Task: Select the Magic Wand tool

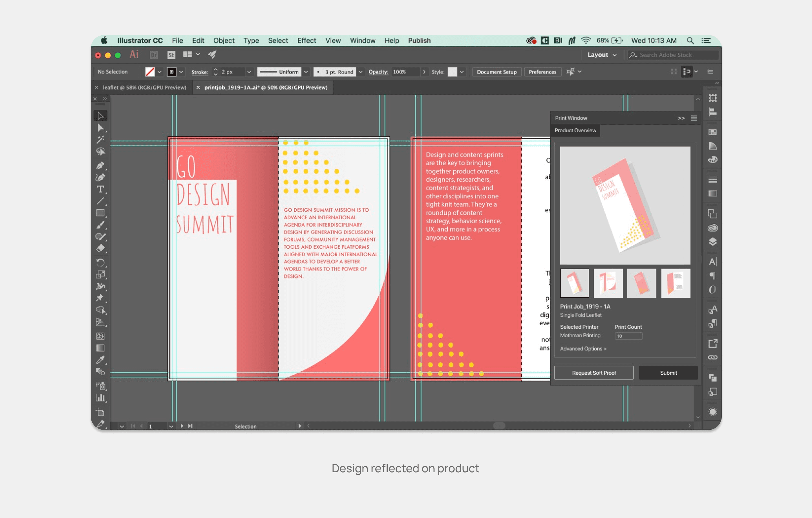Action: click(100, 140)
